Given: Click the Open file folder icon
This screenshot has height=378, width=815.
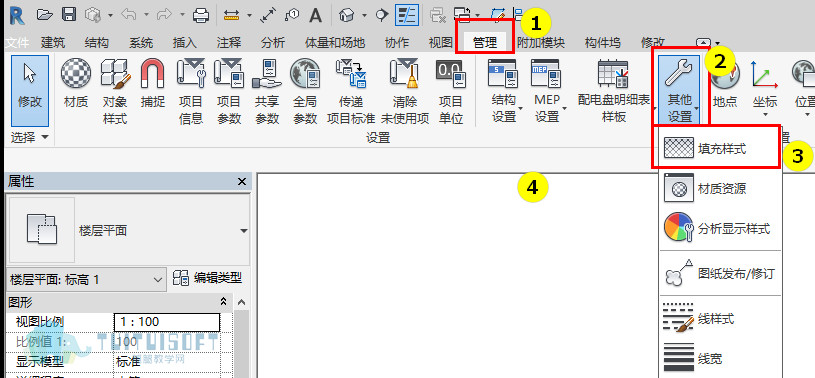Looking at the screenshot, I should [45, 15].
